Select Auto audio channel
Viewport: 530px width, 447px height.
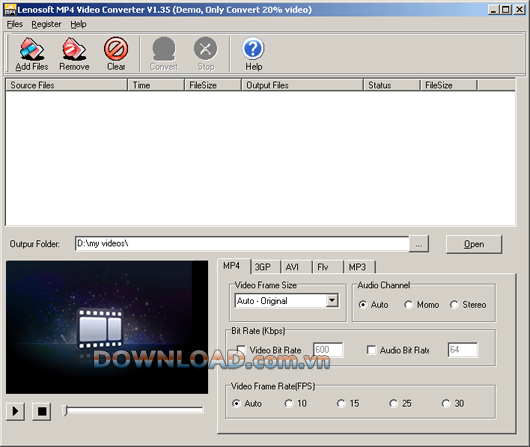coord(363,305)
